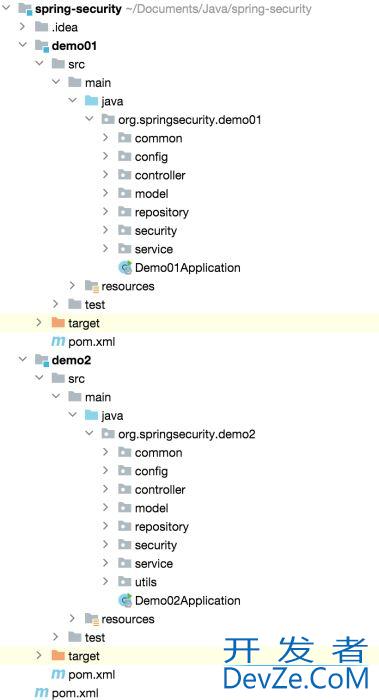Expand the test folder in demo01
The height and width of the screenshot is (700, 379).
(55, 304)
